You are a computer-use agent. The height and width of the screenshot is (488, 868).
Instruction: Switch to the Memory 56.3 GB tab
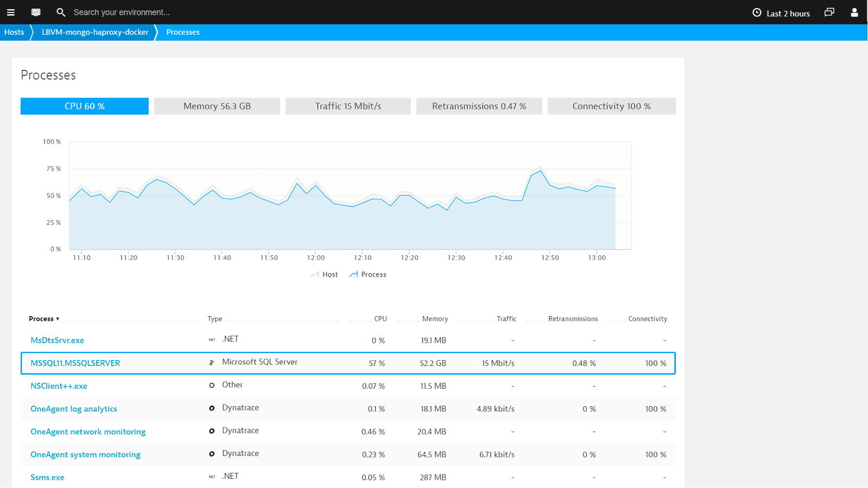point(217,106)
